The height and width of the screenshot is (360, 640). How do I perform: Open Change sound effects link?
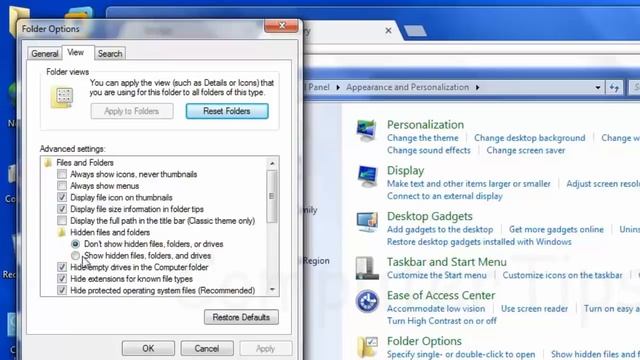tap(429, 150)
